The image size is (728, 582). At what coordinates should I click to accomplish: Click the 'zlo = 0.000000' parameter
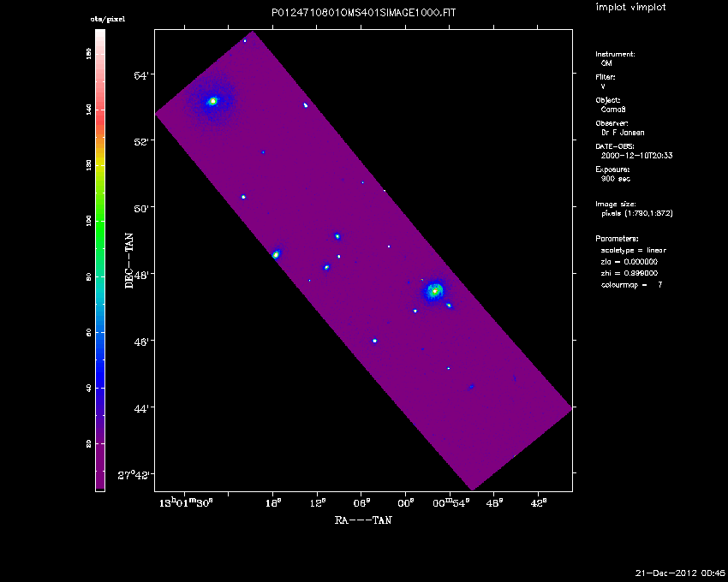(x=630, y=262)
